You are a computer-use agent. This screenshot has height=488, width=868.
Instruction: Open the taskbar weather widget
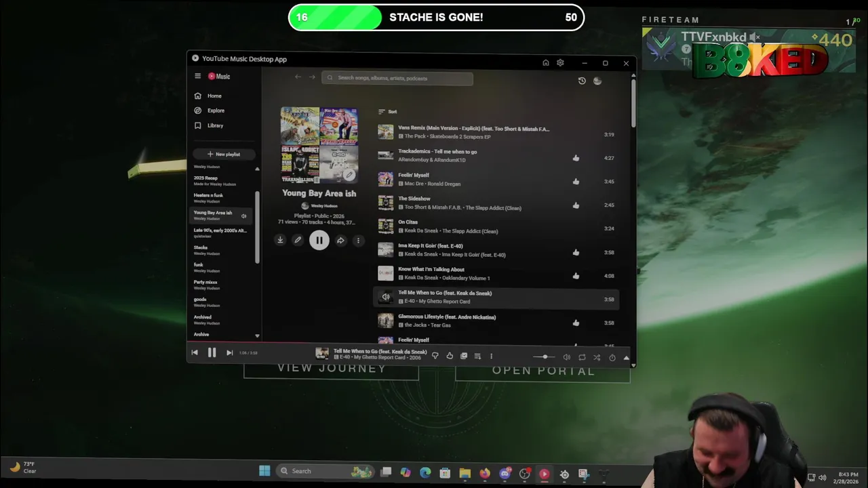point(22,467)
